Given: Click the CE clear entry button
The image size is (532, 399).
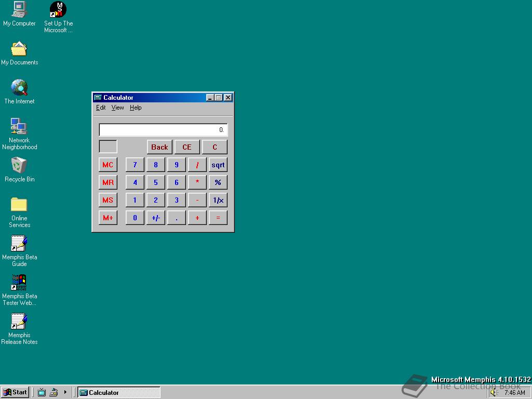Looking at the screenshot, I should (187, 147).
